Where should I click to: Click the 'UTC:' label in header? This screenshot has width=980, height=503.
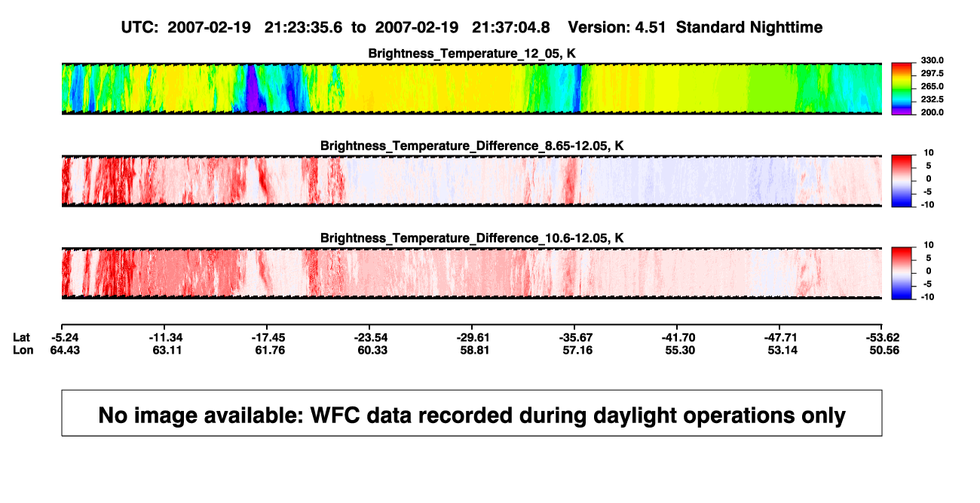(x=139, y=27)
